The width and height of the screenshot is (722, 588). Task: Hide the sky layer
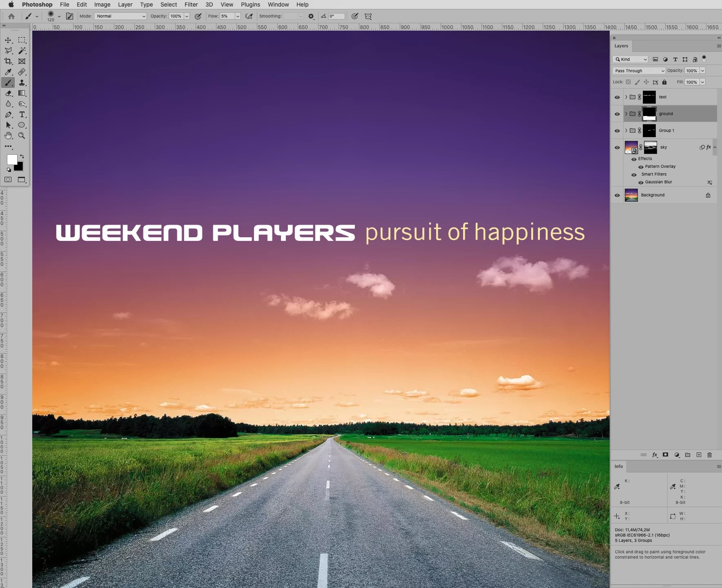617,147
